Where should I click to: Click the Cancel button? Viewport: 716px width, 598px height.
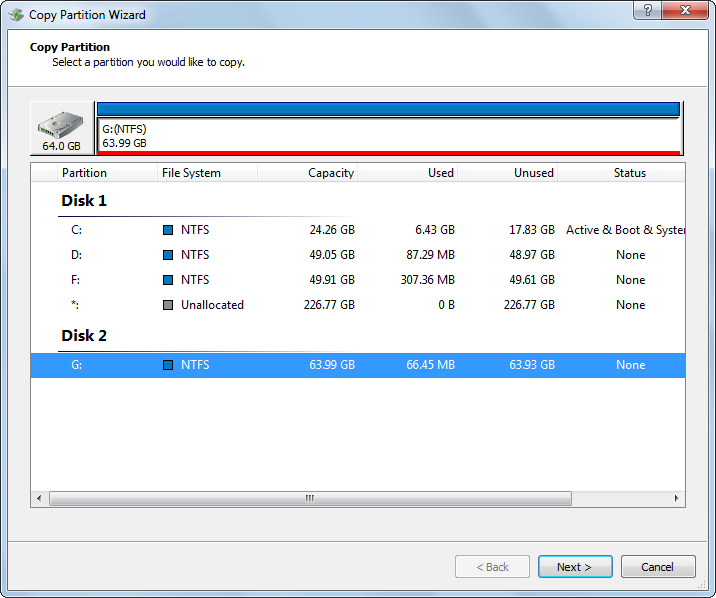coord(658,567)
